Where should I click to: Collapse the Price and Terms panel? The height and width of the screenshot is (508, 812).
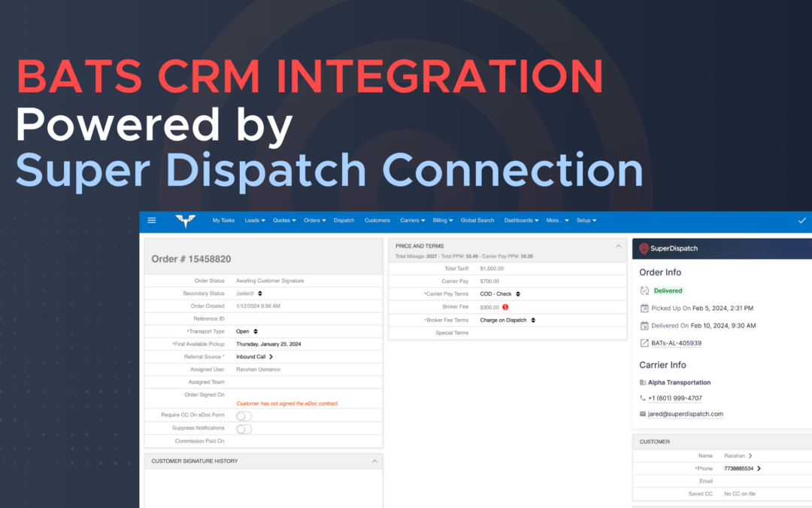click(x=618, y=246)
